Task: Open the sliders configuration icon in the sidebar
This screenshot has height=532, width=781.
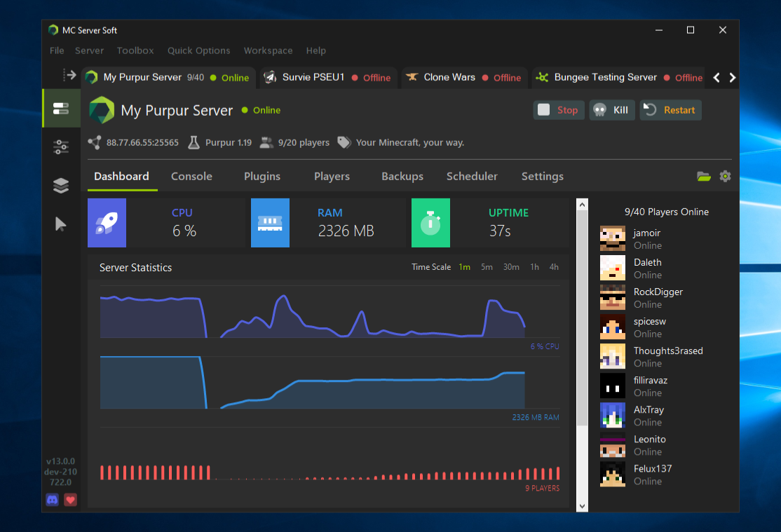Action: (61, 147)
